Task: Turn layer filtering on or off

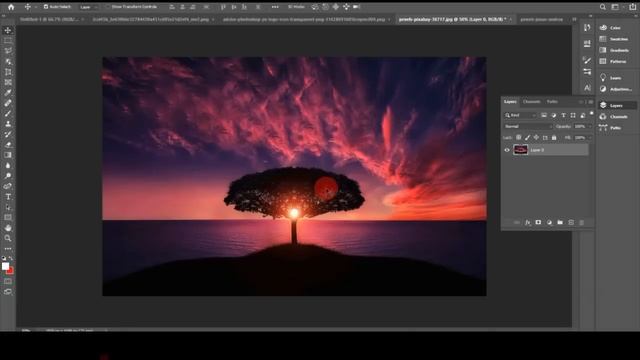Action: pos(591,113)
